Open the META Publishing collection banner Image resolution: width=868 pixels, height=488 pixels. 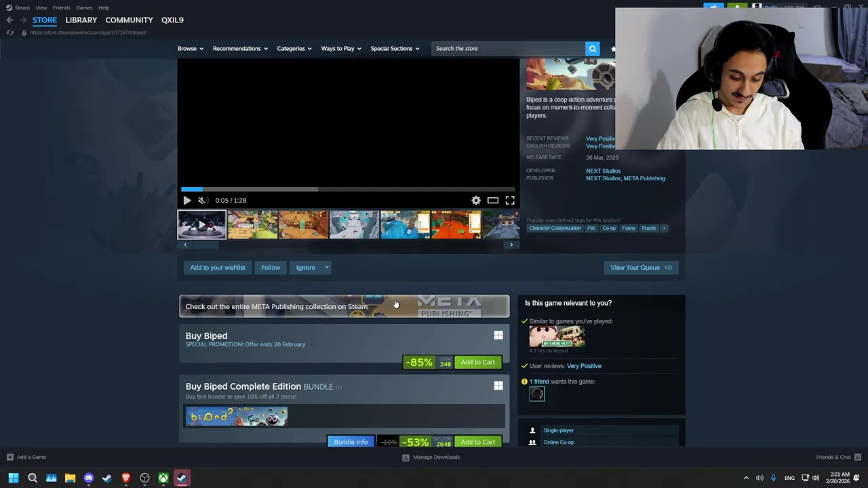point(344,306)
